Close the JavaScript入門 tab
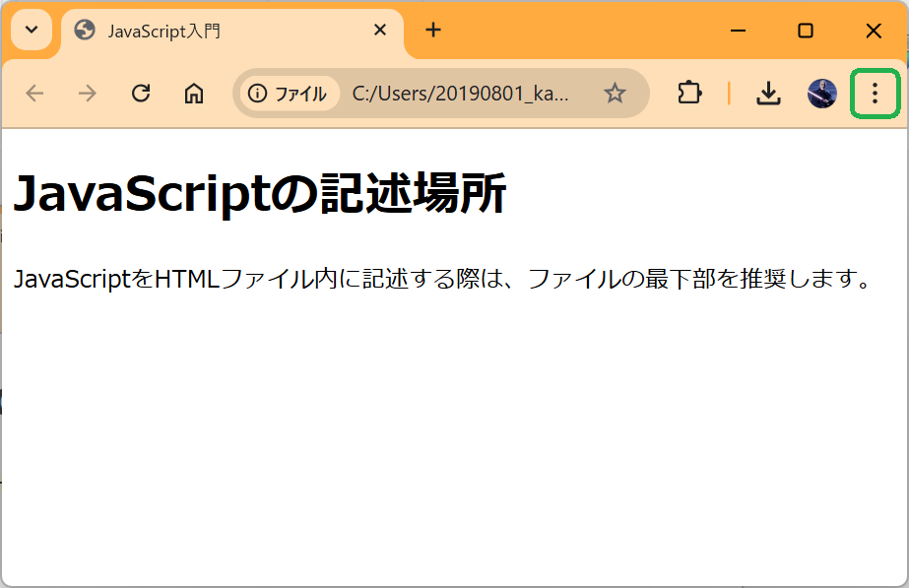Viewport: 909px width, 588px height. click(380, 31)
